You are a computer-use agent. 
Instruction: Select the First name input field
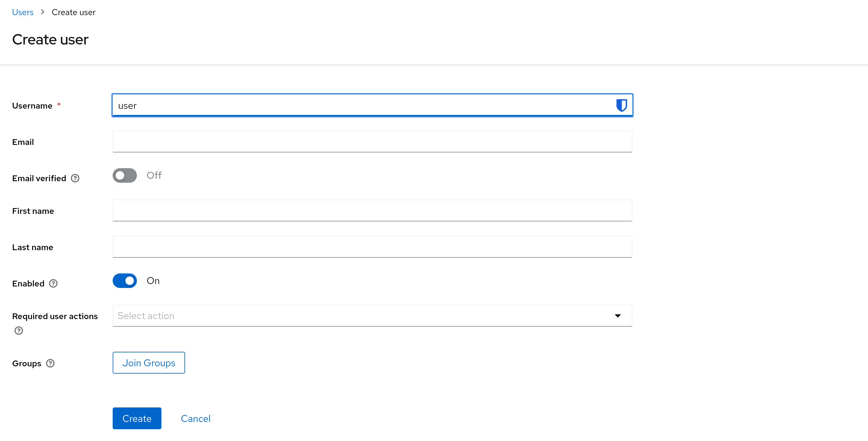click(x=372, y=211)
